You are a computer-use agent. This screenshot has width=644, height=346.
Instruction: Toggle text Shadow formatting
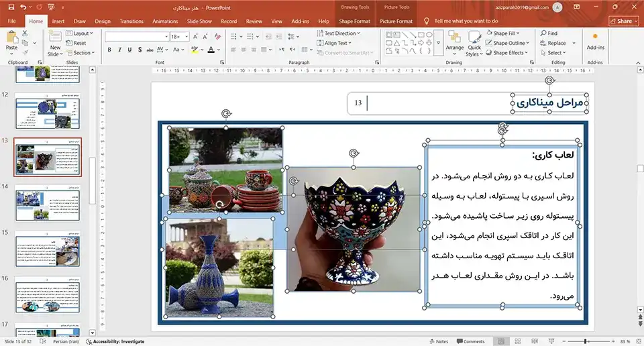coord(140,50)
